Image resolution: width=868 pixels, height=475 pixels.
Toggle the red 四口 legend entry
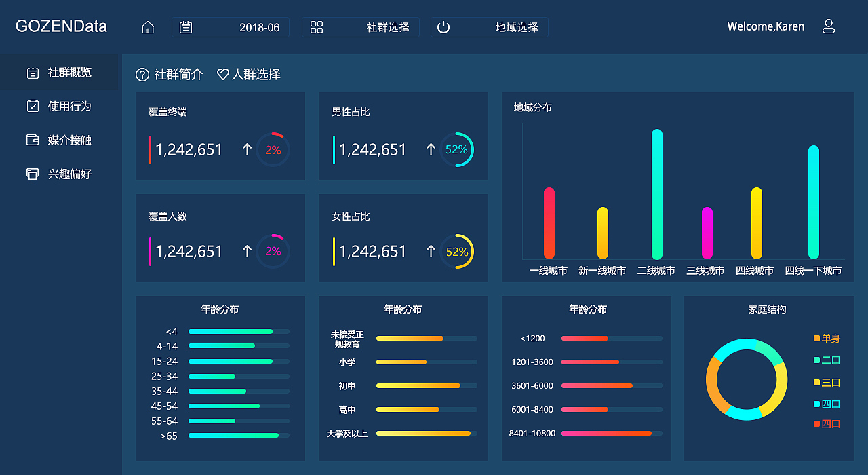click(x=827, y=423)
